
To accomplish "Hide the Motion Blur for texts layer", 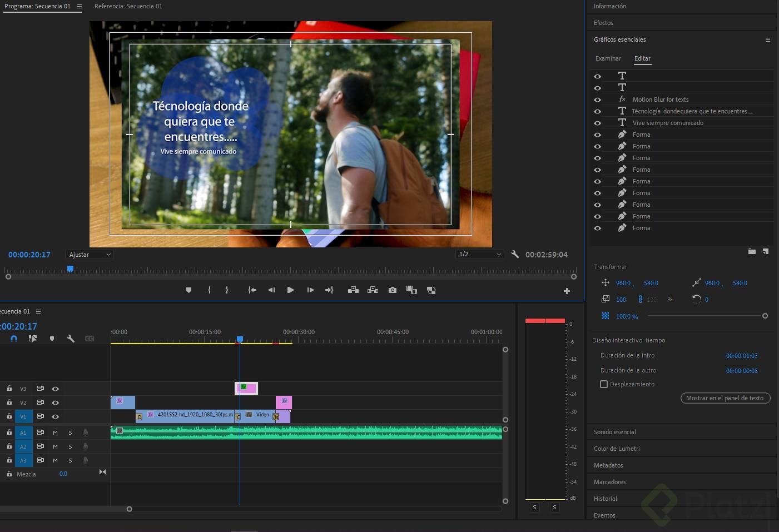I will 598,100.
